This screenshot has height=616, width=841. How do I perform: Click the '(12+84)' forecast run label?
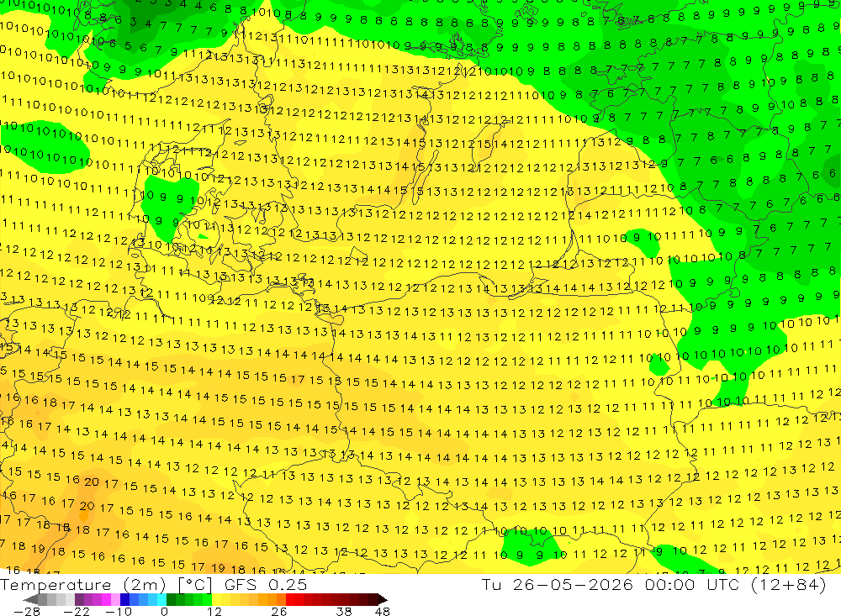click(789, 584)
